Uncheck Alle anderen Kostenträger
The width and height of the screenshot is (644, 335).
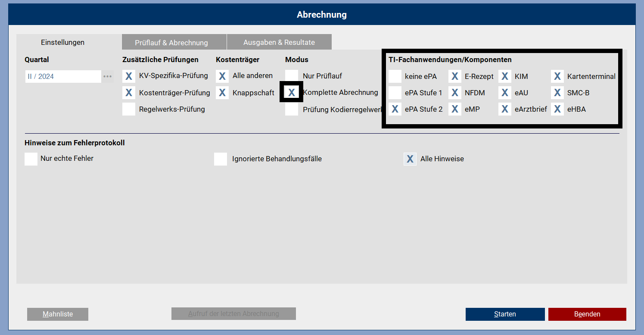tap(222, 76)
